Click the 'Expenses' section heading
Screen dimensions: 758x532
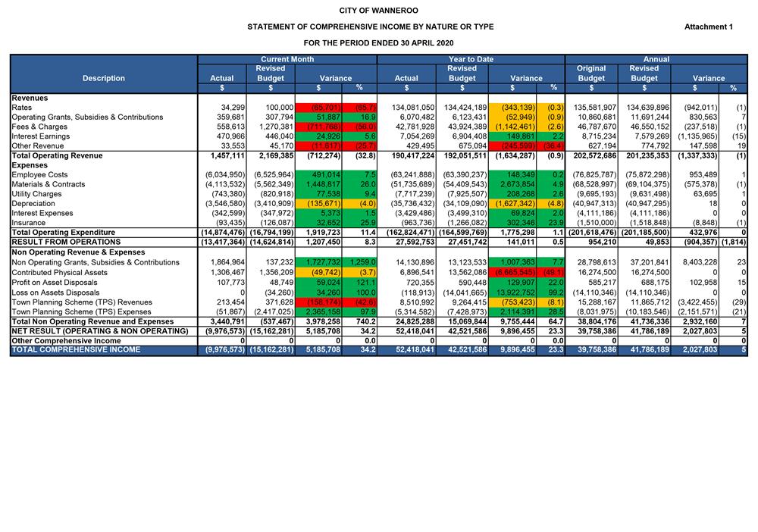[x=30, y=165]
